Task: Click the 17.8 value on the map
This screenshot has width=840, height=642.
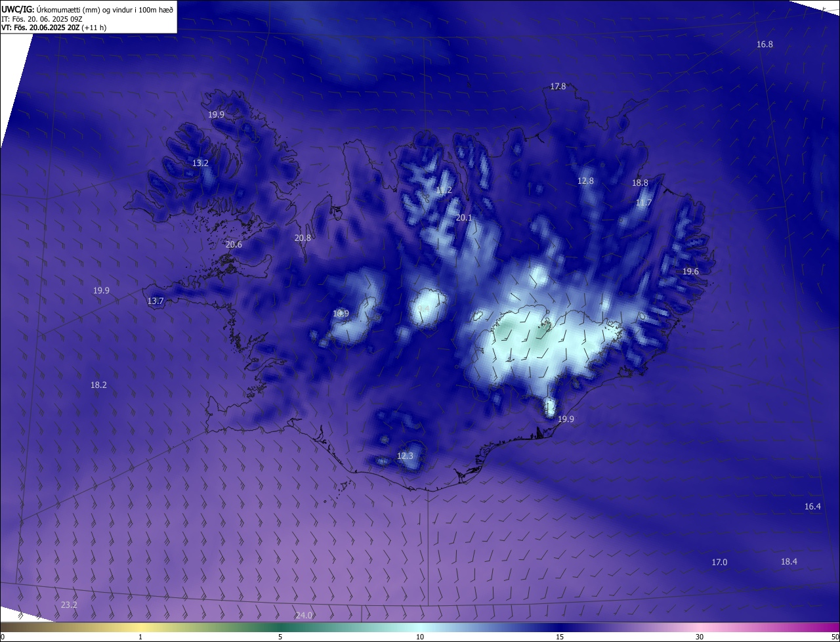Action: coord(558,86)
